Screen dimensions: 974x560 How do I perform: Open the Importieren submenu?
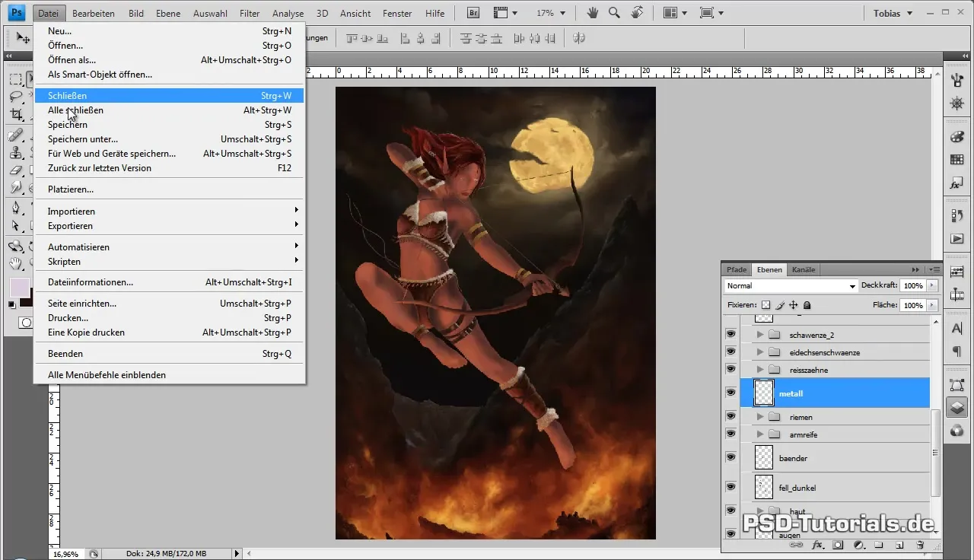point(169,211)
